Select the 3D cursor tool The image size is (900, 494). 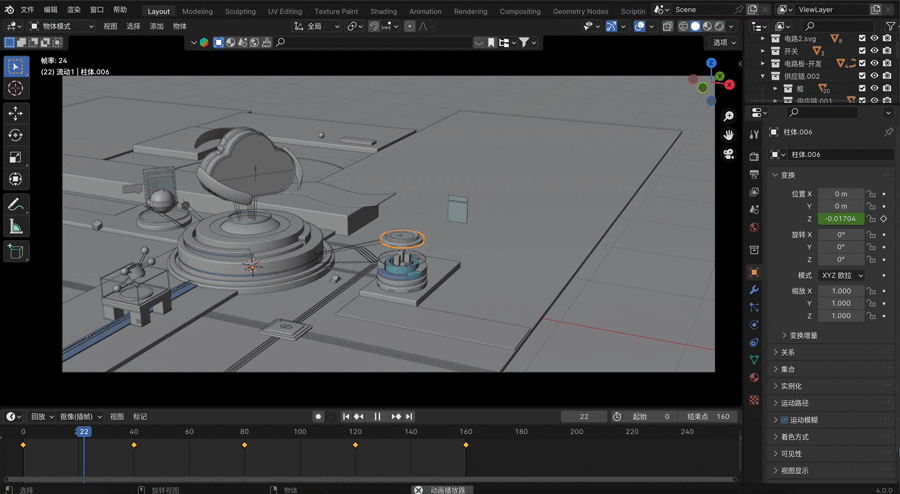[x=15, y=88]
